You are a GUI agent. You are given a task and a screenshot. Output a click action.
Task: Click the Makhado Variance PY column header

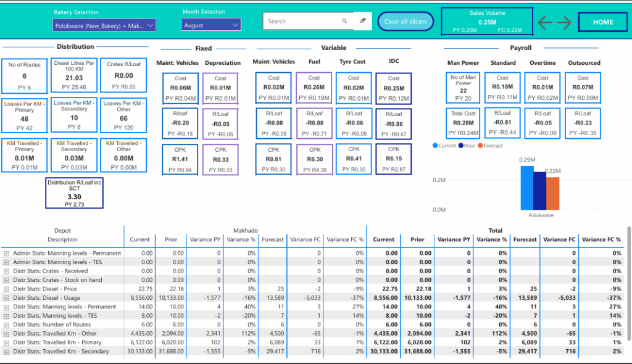click(x=206, y=239)
